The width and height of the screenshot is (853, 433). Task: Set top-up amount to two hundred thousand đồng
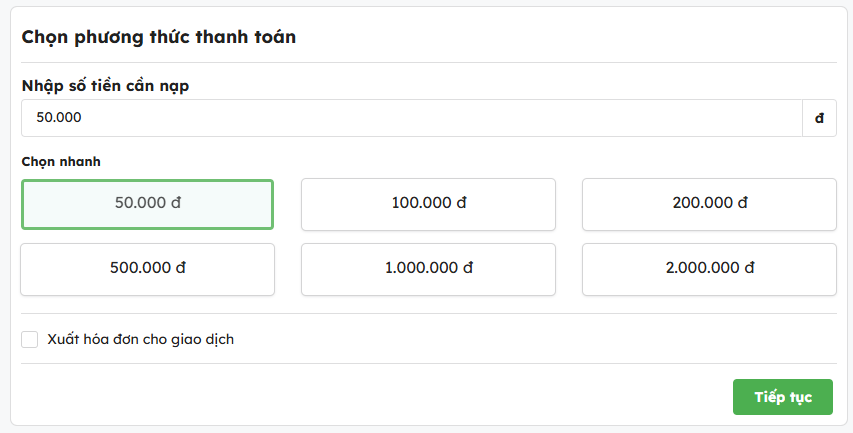[x=709, y=204]
